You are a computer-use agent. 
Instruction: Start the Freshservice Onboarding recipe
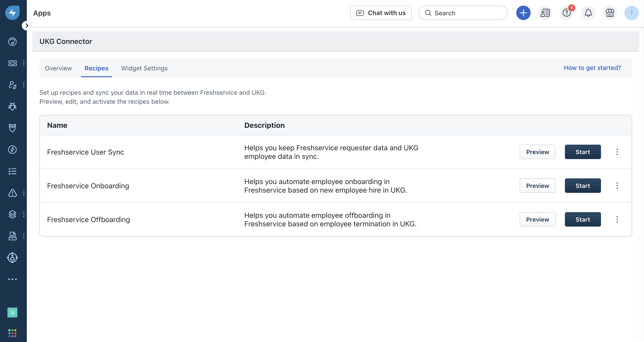[582, 186]
